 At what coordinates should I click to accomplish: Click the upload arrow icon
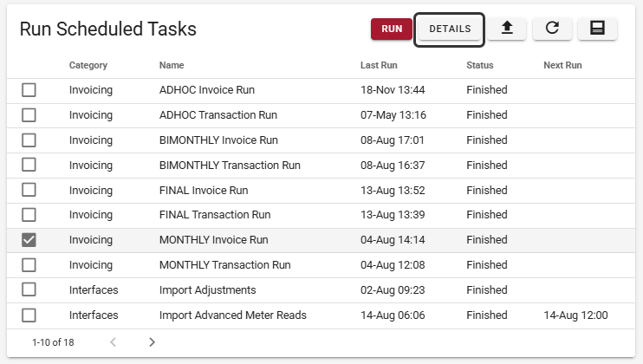[x=507, y=29]
